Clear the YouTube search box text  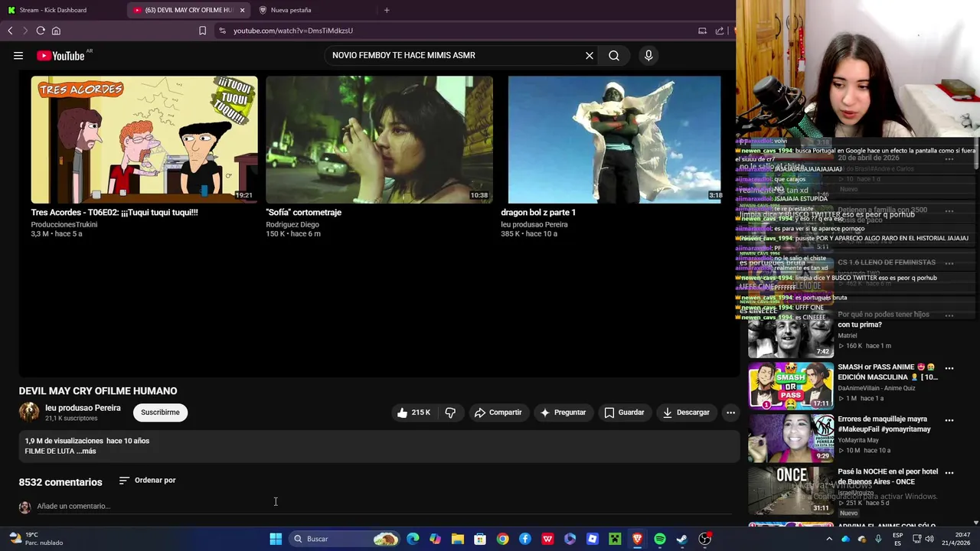point(590,55)
